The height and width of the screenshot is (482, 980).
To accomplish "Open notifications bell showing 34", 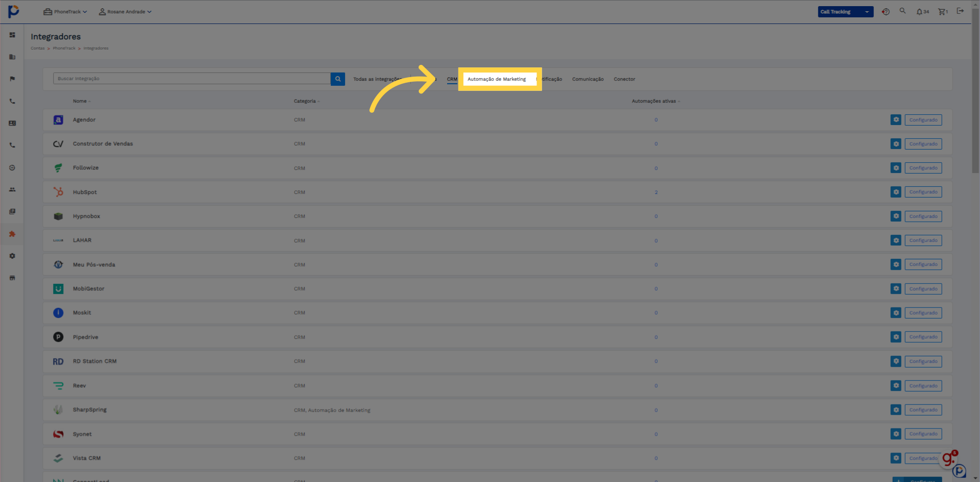I will pyautogui.click(x=922, y=12).
